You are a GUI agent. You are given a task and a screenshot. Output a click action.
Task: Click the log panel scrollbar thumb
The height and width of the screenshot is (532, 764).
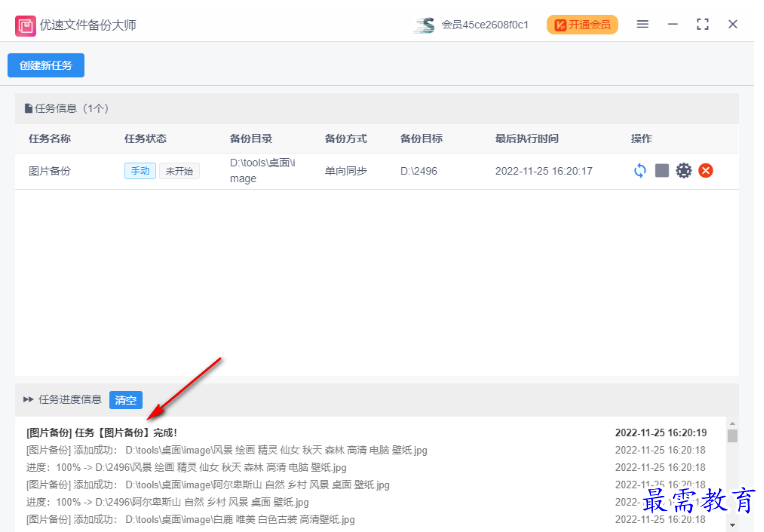732,436
